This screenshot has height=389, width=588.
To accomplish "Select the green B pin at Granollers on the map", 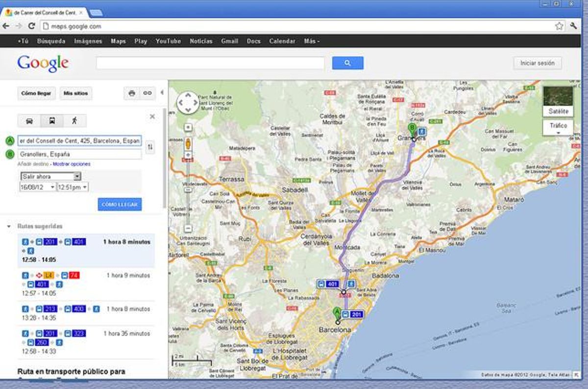I will pos(412,130).
